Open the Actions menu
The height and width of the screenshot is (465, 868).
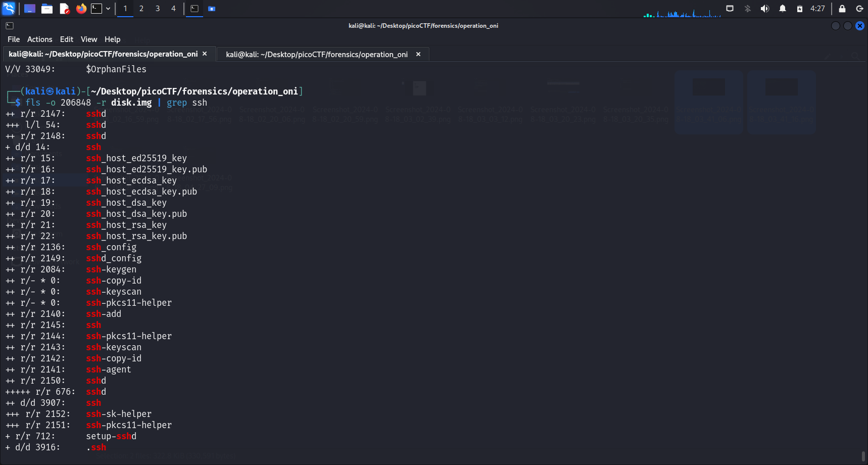click(39, 39)
